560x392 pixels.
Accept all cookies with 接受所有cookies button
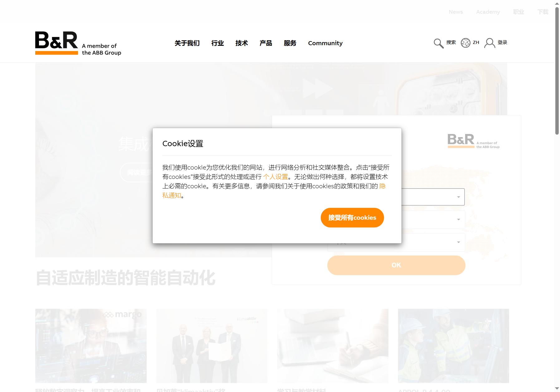click(352, 218)
